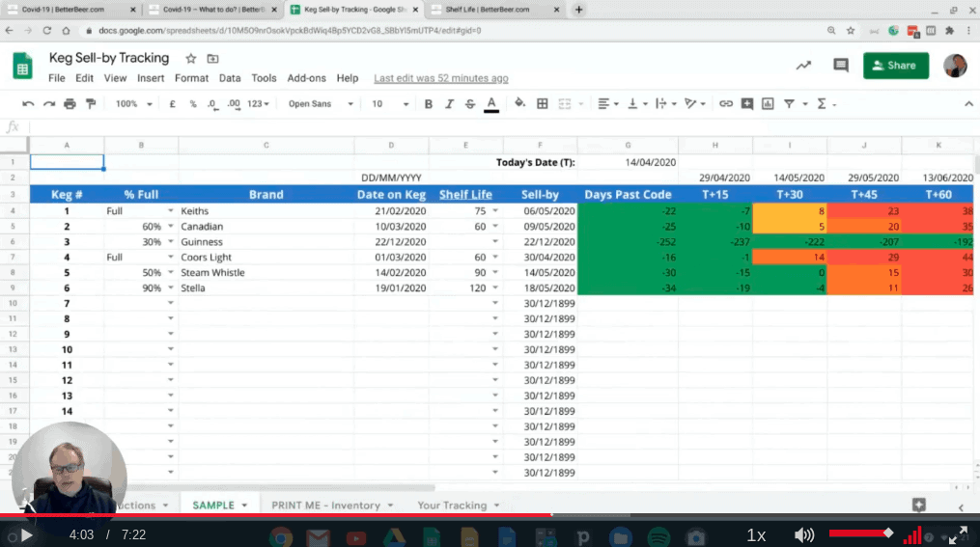Click the Create filter icon
Screen dimensions: 980x547
[x=790, y=103]
